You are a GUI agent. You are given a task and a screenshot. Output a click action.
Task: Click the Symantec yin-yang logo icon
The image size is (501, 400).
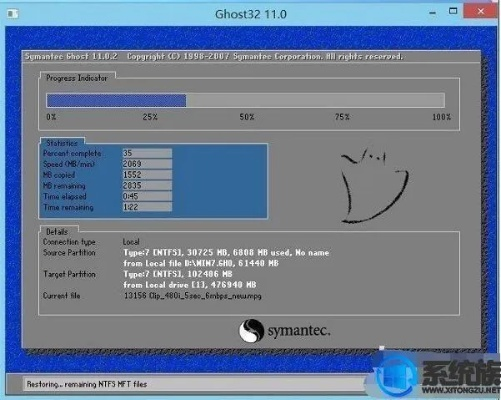click(251, 331)
